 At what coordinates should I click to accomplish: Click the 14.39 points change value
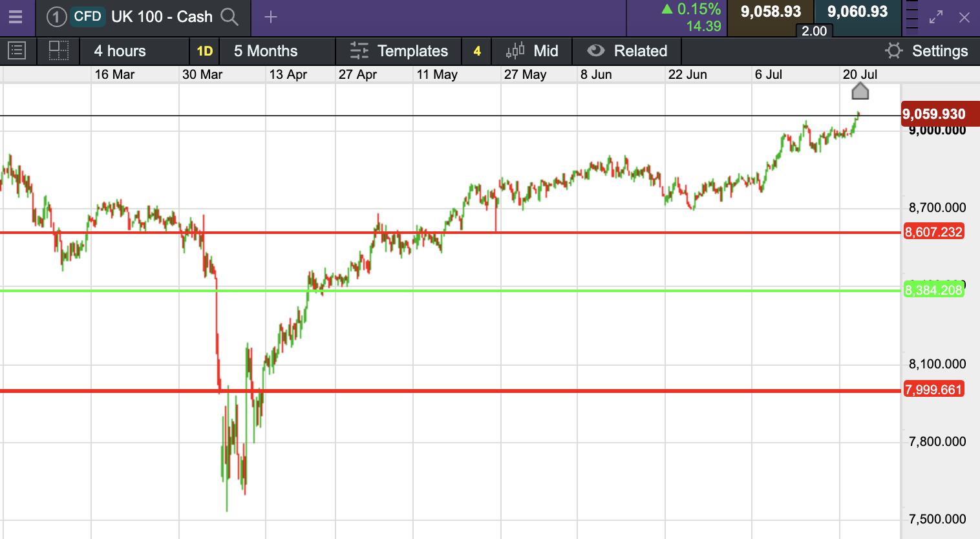(x=703, y=26)
